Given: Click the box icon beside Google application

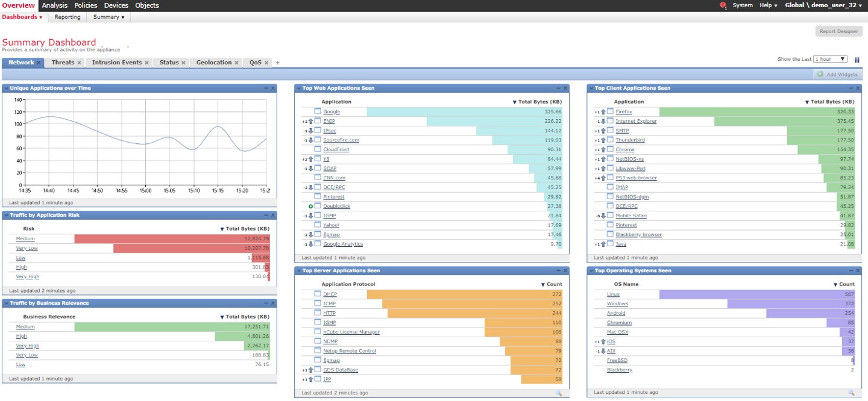Looking at the screenshot, I should 318,111.
